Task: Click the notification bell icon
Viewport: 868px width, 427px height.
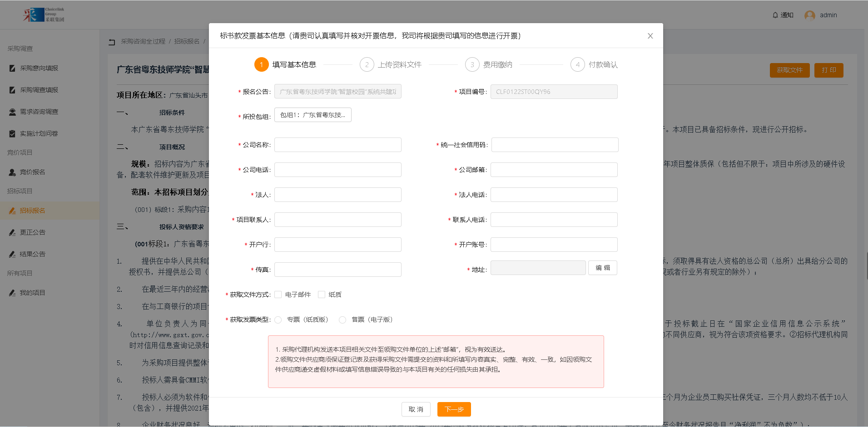Action: [x=775, y=15]
